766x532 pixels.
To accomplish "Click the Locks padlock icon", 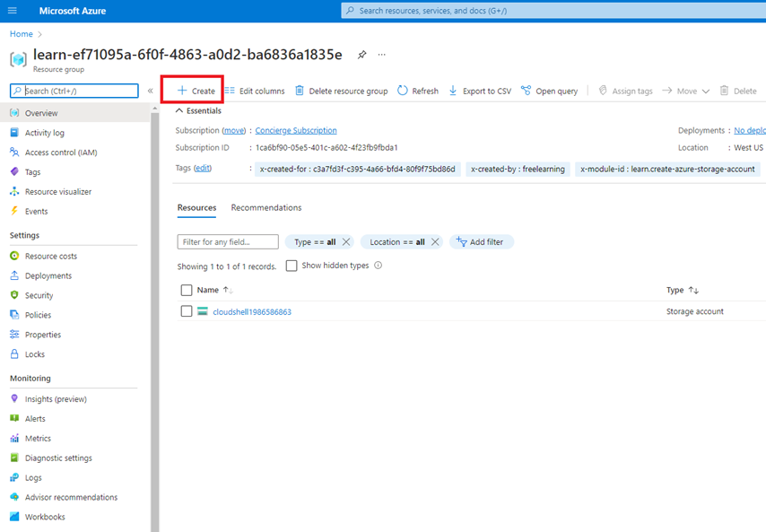I will (x=14, y=354).
